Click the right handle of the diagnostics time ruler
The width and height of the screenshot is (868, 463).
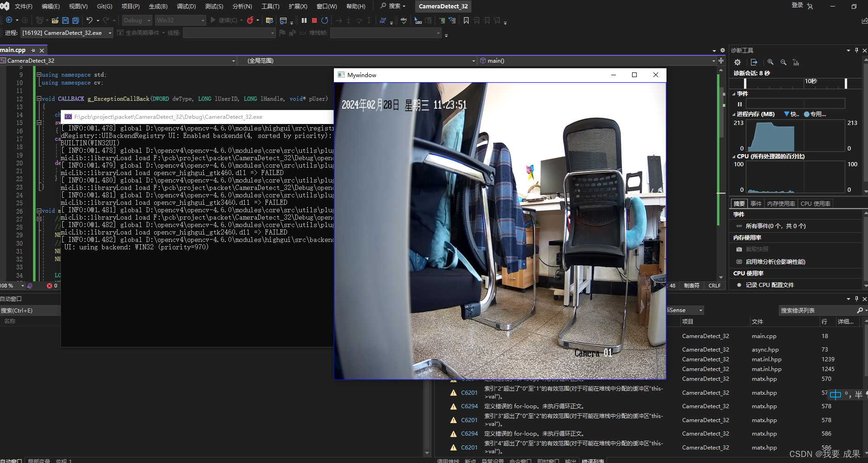click(846, 83)
